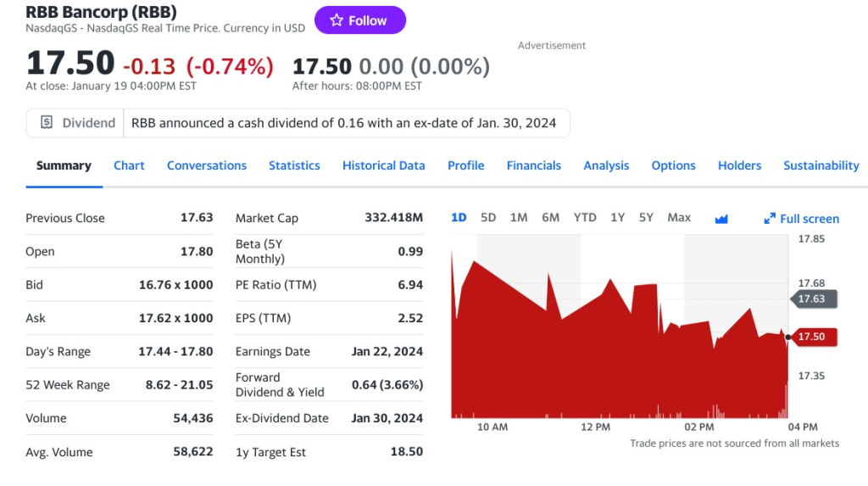Image resolution: width=868 pixels, height=486 pixels.
Task: Open the Options tab
Action: [x=673, y=165]
